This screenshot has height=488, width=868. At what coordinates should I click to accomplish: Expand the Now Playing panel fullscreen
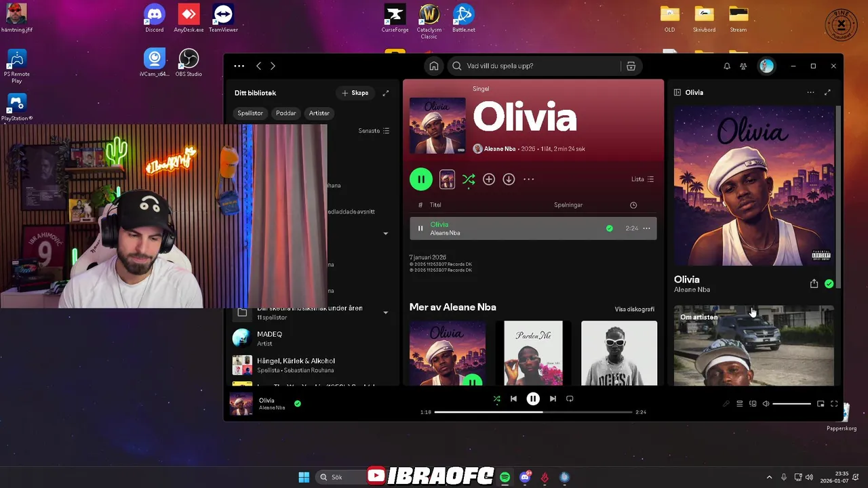827,92
